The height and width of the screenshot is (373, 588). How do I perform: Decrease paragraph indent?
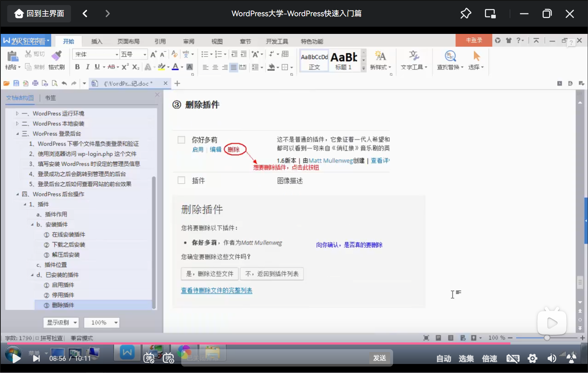coord(234,54)
